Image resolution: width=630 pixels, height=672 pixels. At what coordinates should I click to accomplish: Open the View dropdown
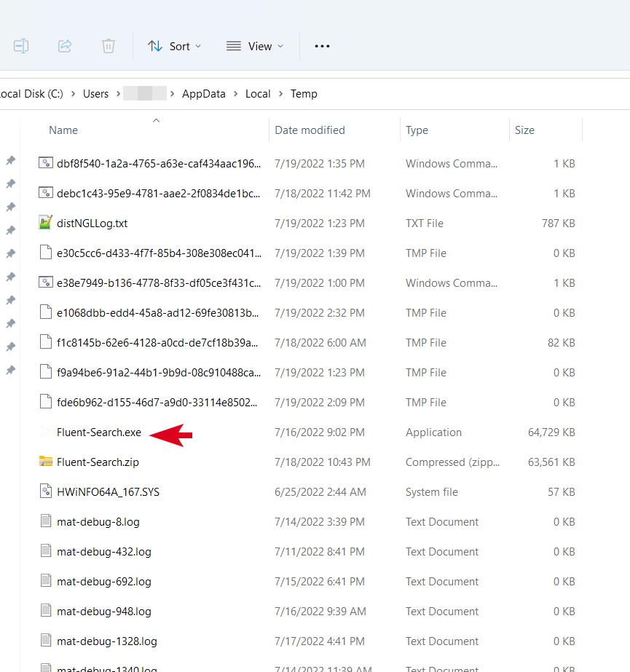[x=254, y=46]
